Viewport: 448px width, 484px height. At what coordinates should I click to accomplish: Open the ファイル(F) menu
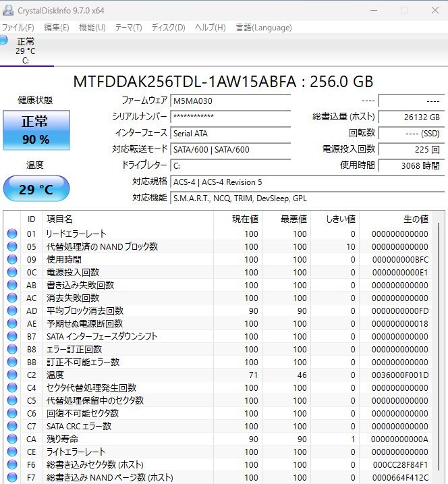18,28
